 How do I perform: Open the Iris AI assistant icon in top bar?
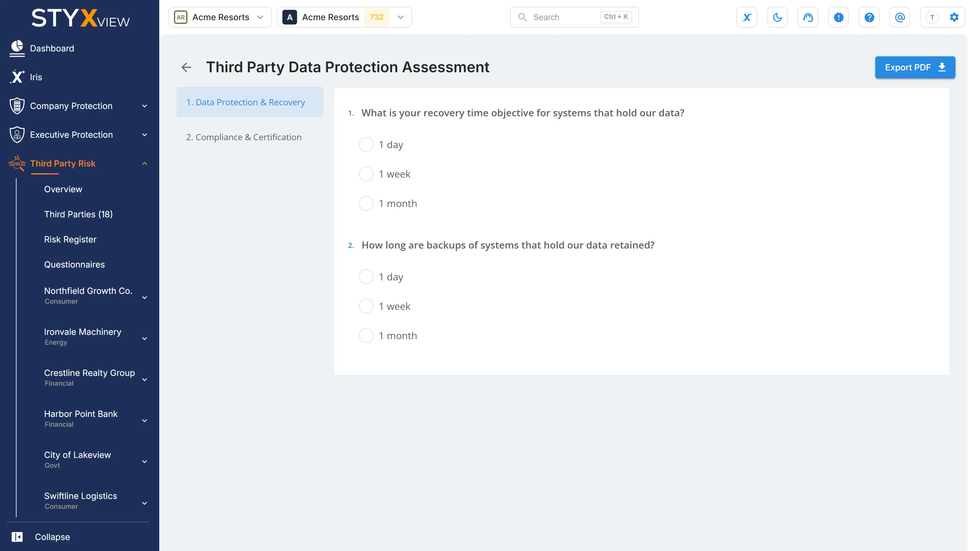tap(746, 17)
